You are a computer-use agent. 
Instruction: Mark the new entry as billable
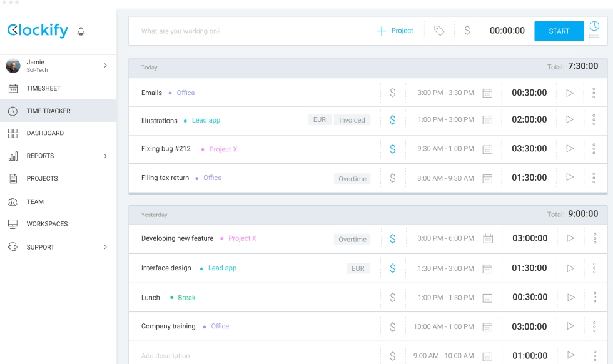(x=467, y=30)
